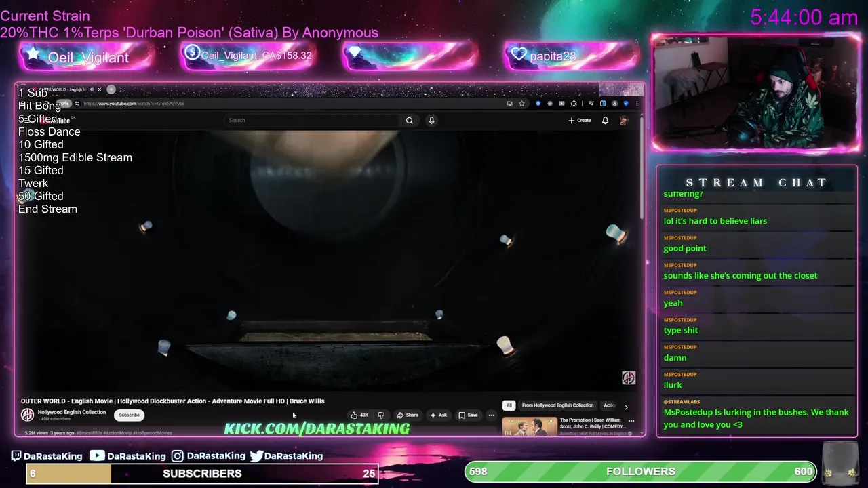
Task: Click the dollar icon beside Oeil_Vigilant CA$158.32
Action: [x=192, y=52]
